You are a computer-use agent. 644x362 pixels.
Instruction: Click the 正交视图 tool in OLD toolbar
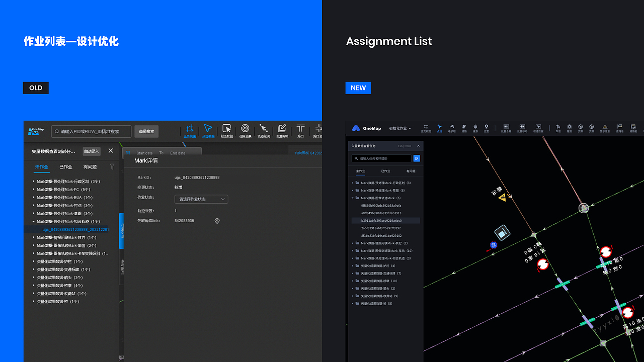click(190, 131)
